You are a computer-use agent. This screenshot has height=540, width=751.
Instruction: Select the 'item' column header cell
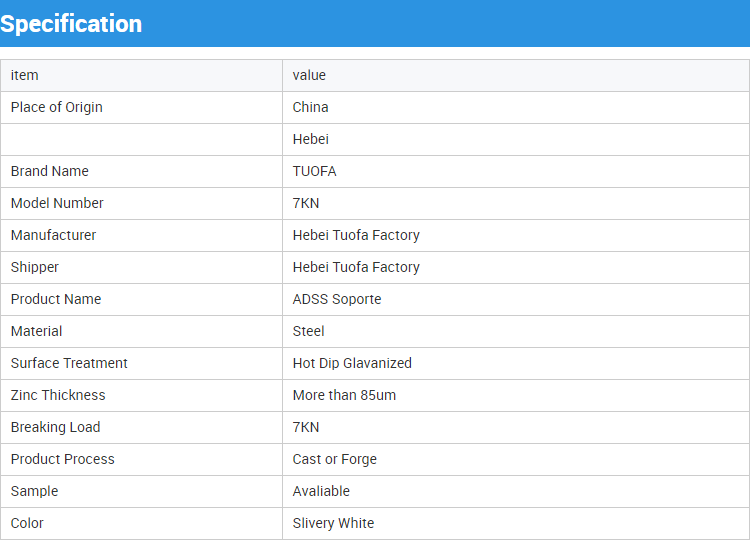point(142,75)
